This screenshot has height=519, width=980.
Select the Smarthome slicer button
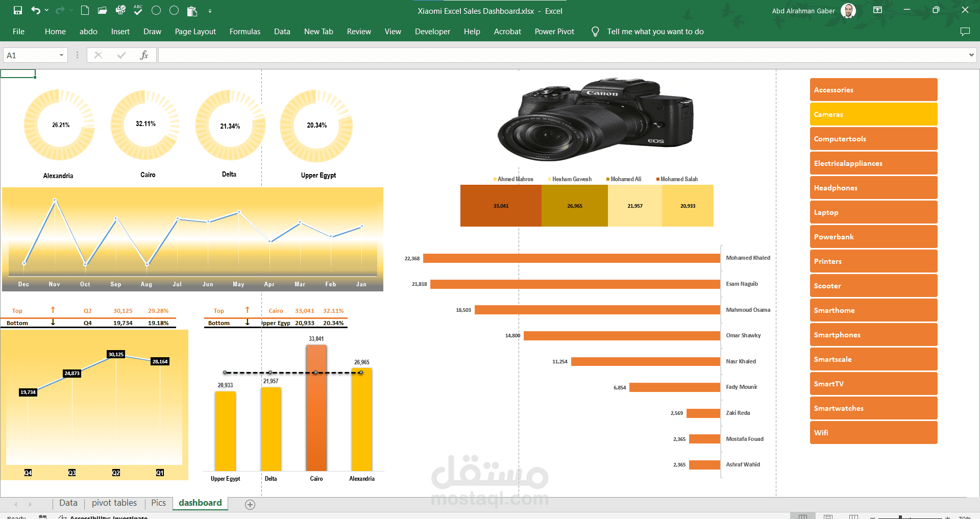pyautogui.click(x=873, y=310)
